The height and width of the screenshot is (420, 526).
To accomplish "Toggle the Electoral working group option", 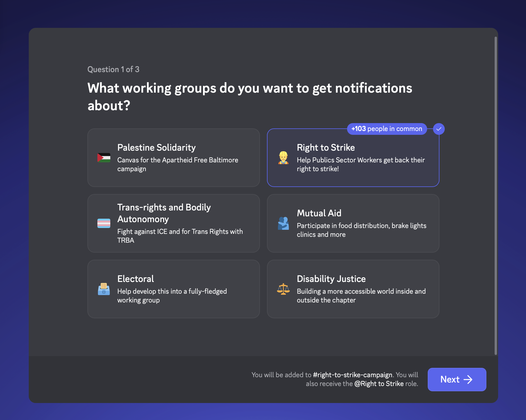I will tap(174, 289).
